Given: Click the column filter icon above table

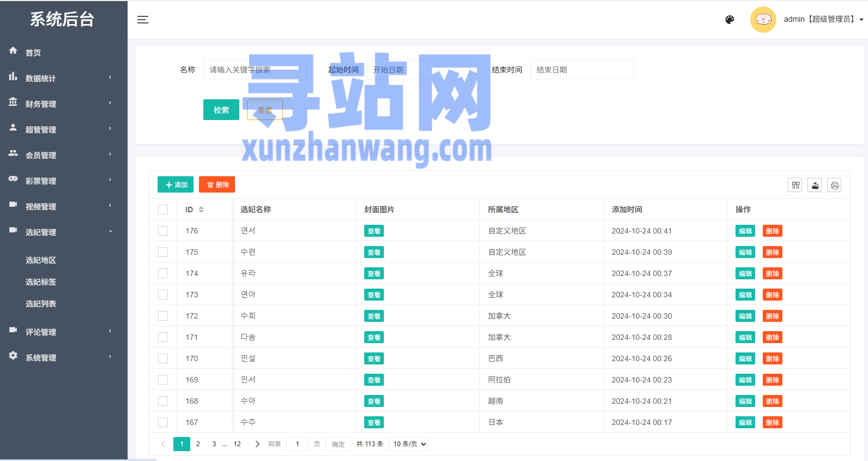Looking at the screenshot, I should coord(795,185).
